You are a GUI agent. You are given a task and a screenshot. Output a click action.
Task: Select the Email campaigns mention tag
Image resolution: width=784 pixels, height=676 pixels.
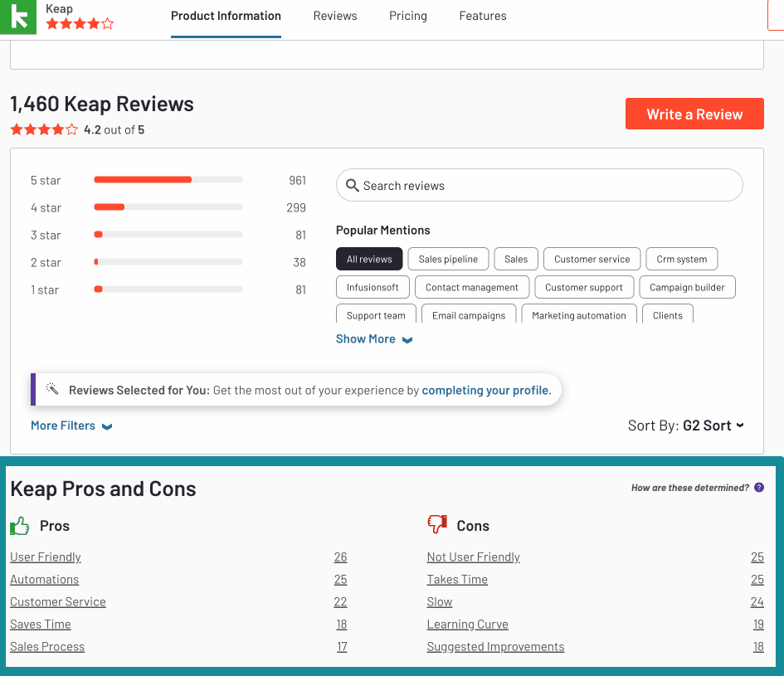coord(469,314)
